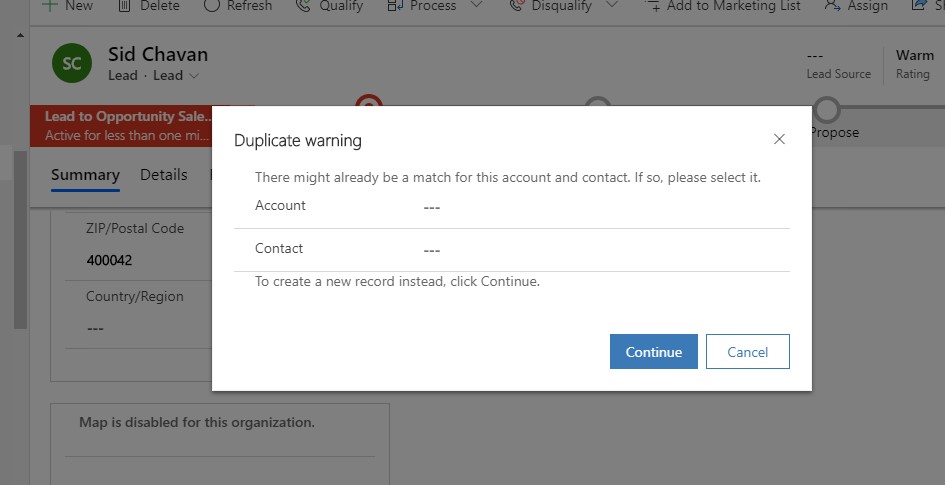945x485 pixels.
Task: Click Add to Marketing List
Action: click(723, 5)
